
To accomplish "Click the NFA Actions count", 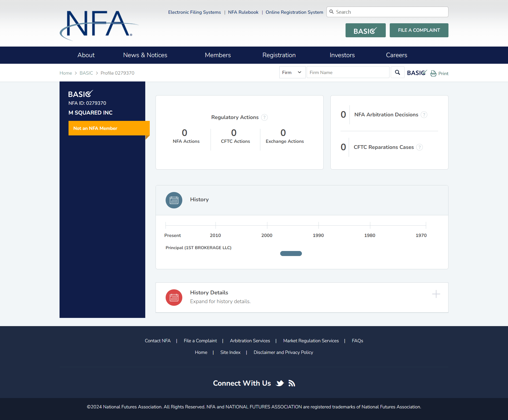I will [185, 133].
